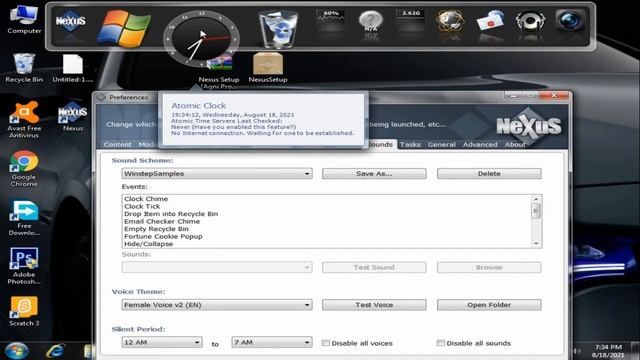Click the Events list scrollbar thumb
Viewport: 640px width, 360px height.
pyautogui.click(x=536, y=211)
